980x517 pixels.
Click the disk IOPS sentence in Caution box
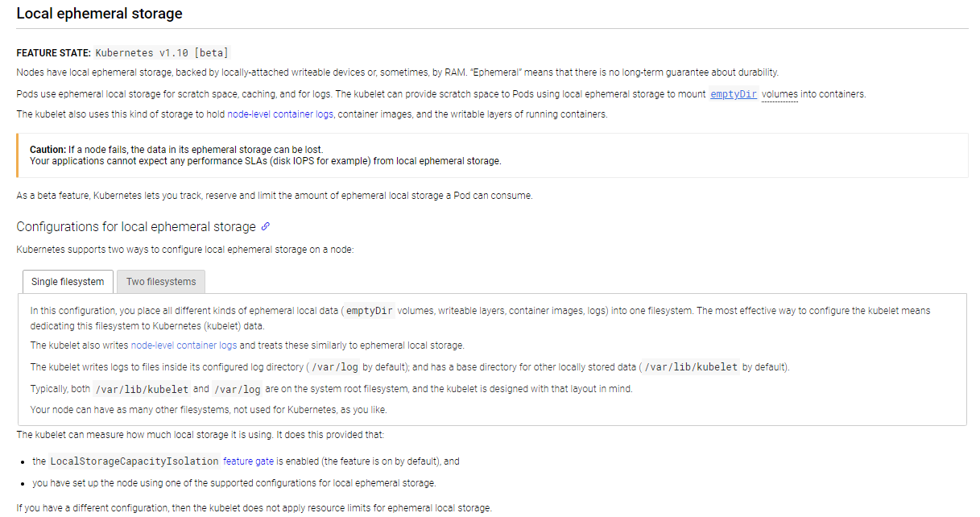pyautogui.click(x=265, y=161)
